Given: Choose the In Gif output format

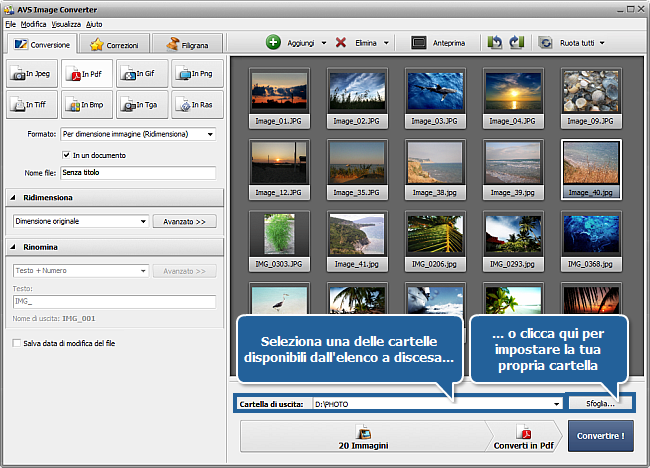Looking at the screenshot, I should point(141,73).
